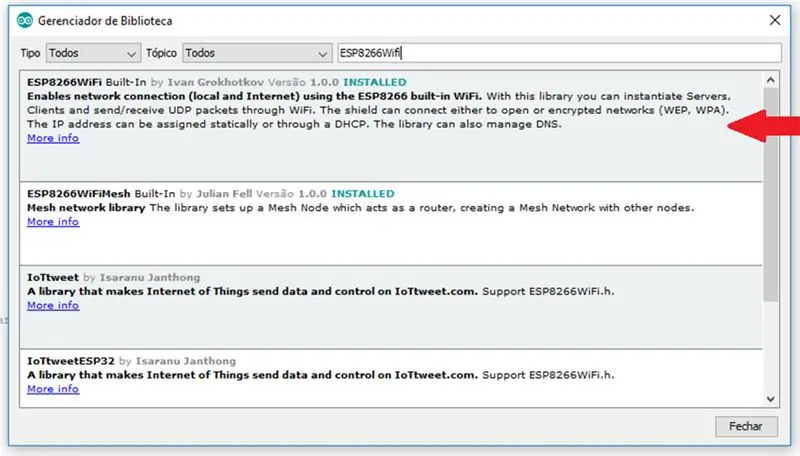Select the IoTtweet library title
800x456 pixels.
(53, 277)
